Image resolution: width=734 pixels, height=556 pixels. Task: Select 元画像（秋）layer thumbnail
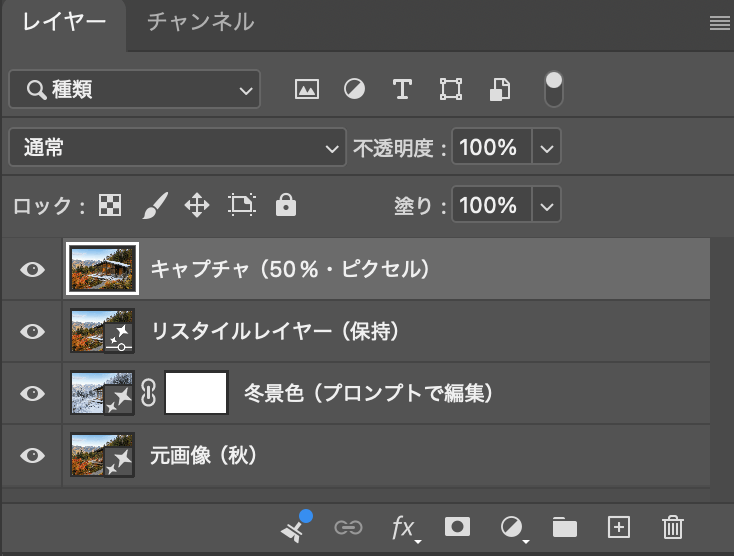tap(103, 454)
